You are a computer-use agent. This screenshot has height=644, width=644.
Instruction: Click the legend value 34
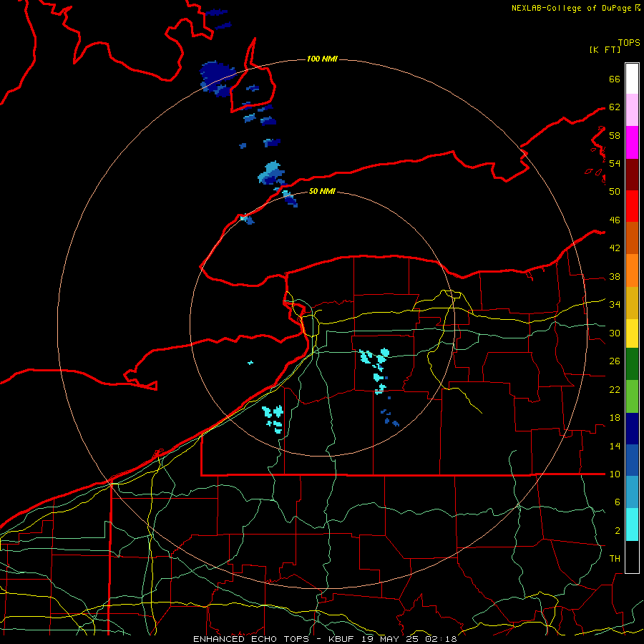pyautogui.click(x=615, y=304)
